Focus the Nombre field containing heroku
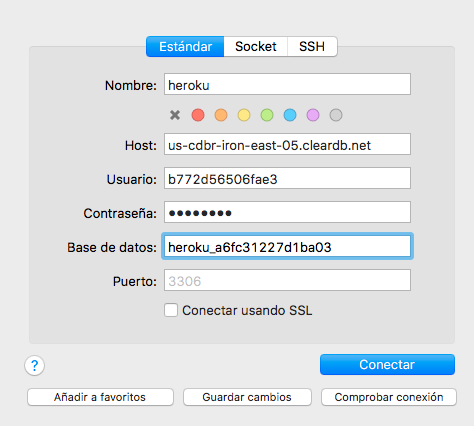 coord(287,84)
